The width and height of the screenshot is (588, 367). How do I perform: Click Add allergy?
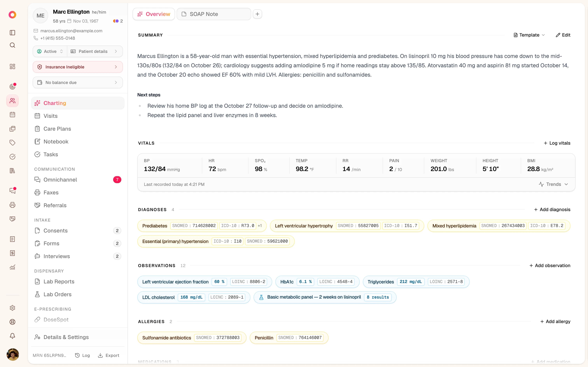tap(555, 321)
